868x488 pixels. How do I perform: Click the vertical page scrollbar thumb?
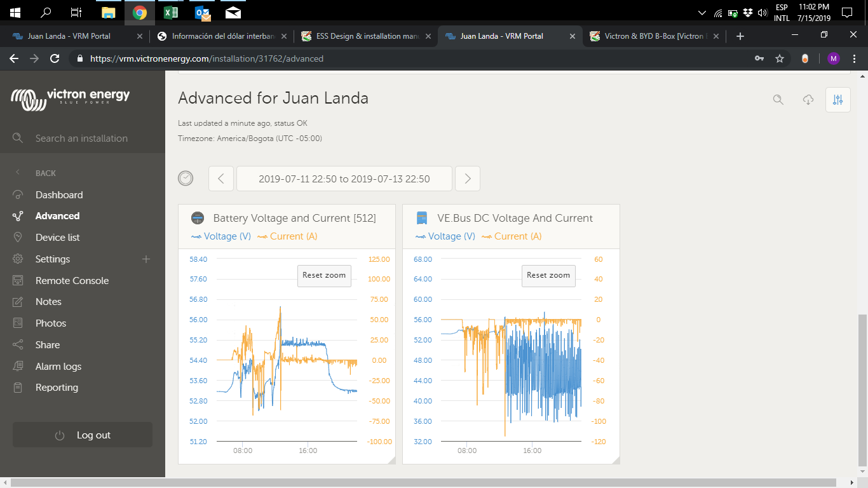point(863,391)
